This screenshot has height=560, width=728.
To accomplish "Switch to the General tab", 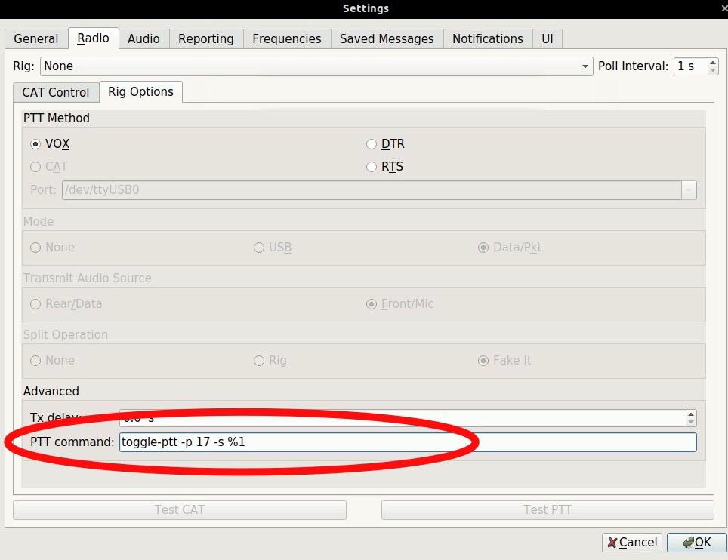I will 35,39.
